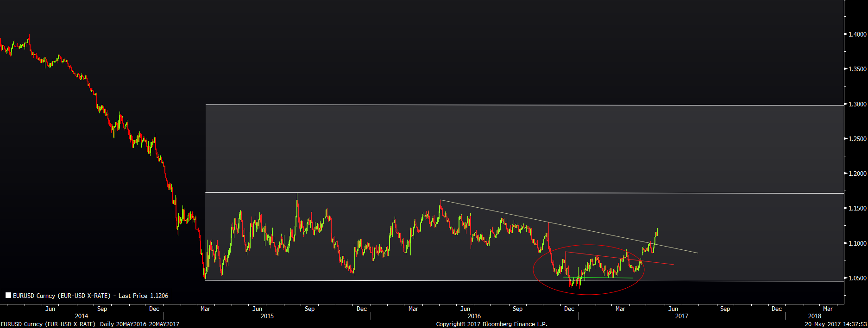Click the 1.1000 price axis label
The width and height of the screenshot is (868, 328).
click(x=857, y=243)
